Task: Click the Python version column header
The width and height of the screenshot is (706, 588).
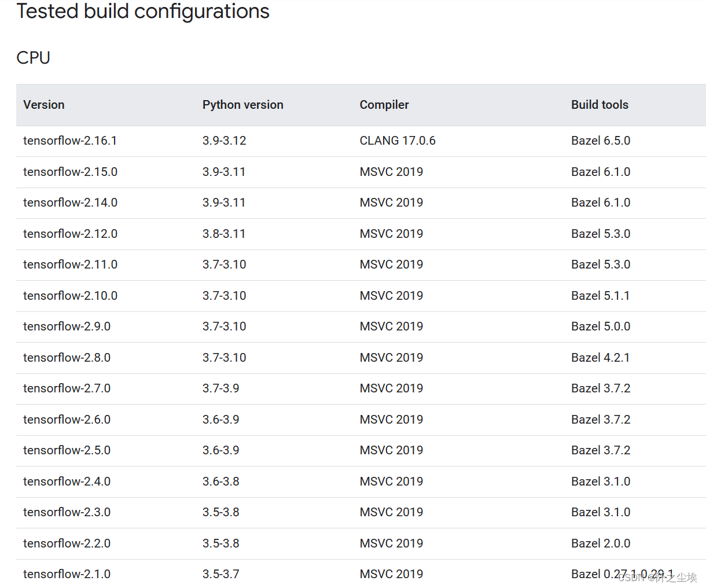Action: click(x=243, y=105)
